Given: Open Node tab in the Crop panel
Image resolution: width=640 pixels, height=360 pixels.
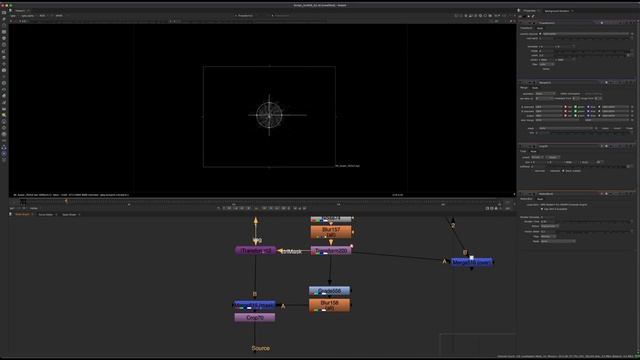Looking at the screenshot, I should [x=533, y=151].
